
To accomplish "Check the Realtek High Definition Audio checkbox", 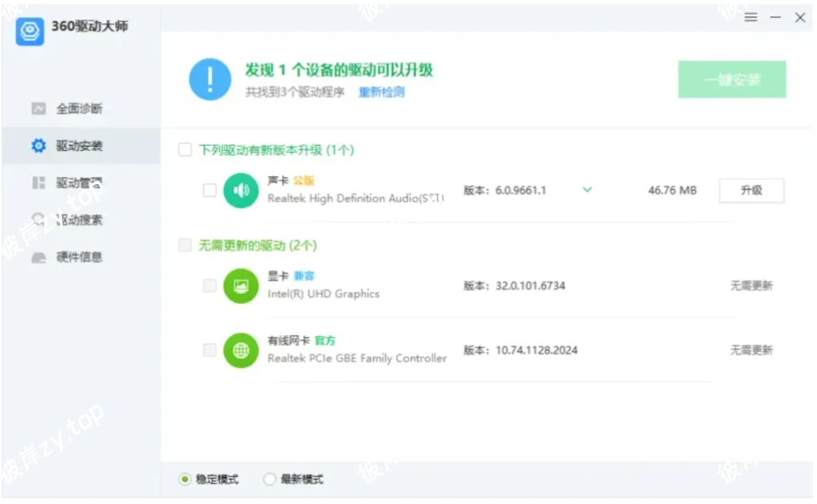I will coord(209,190).
